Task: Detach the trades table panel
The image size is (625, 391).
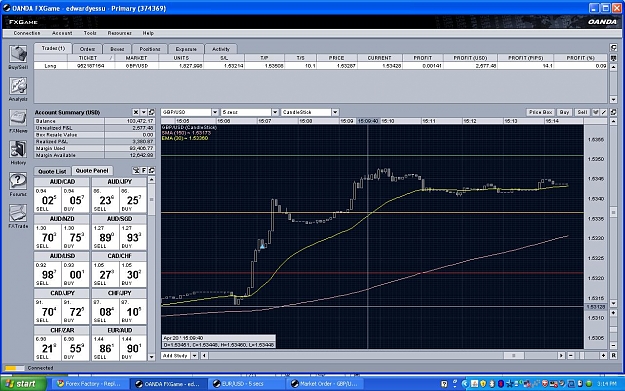Action: click(x=614, y=47)
